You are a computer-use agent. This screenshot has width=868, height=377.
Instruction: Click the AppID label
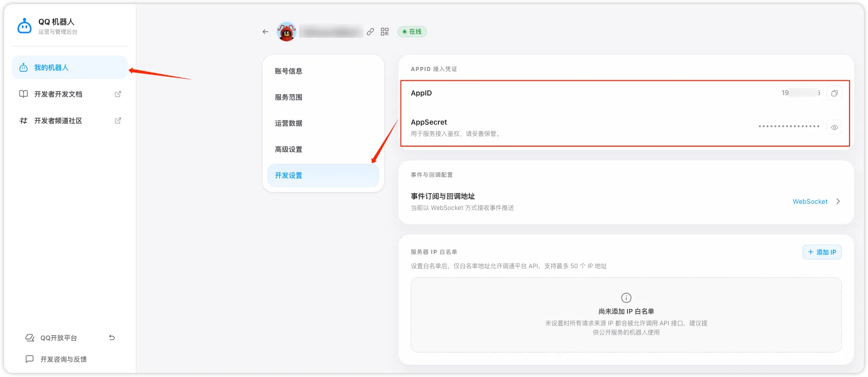click(x=421, y=93)
